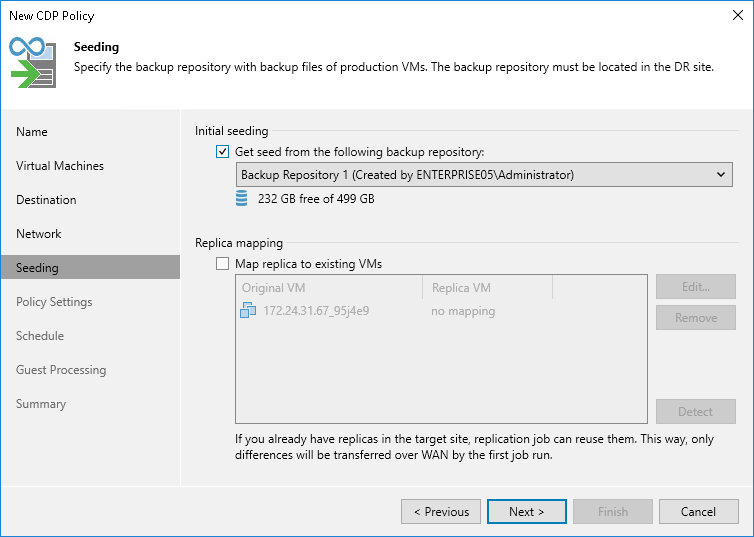Click the Detect button
This screenshot has height=537, width=754.
696,412
